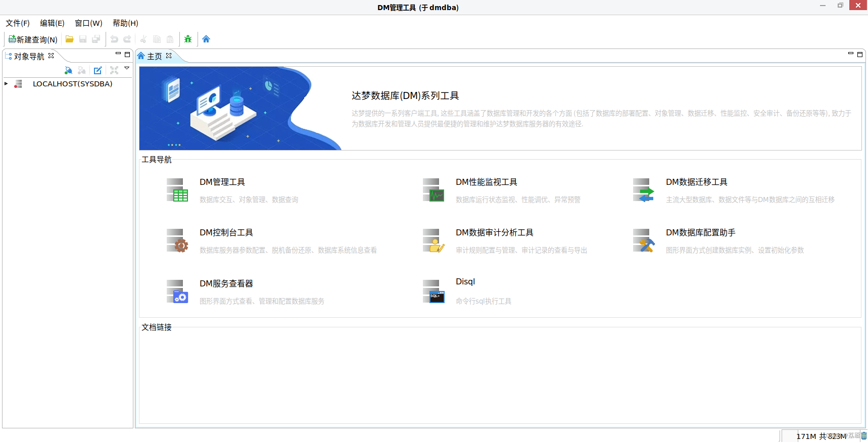Viewport: 868px width, 443px height.
Task: Click the Undo arrow icon
Action: click(x=114, y=39)
